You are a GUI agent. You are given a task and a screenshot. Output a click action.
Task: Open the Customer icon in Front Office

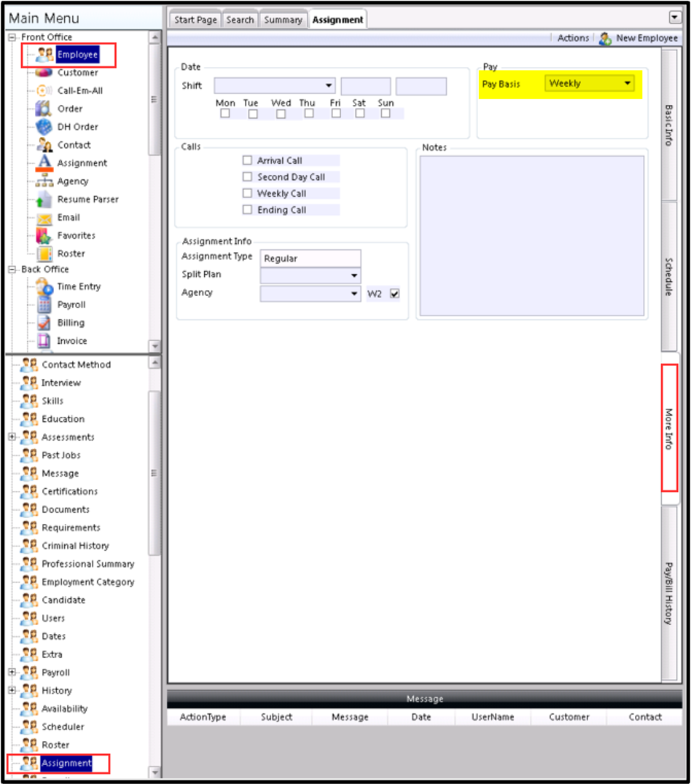[44, 73]
